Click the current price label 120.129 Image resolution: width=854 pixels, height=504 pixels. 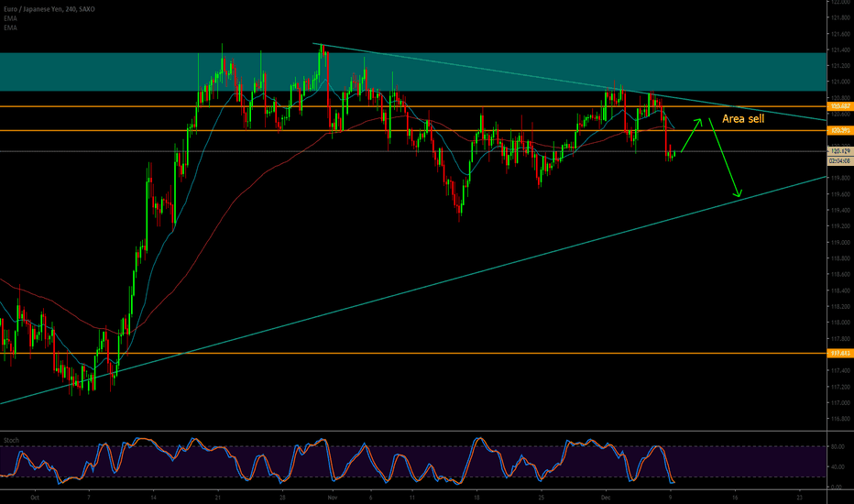(x=838, y=151)
